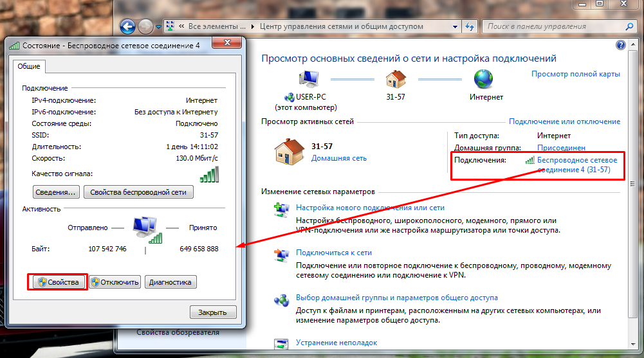Open 'Домашняя сеть' network type link
The height and width of the screenshot is (358, 644).
(339, 158)
